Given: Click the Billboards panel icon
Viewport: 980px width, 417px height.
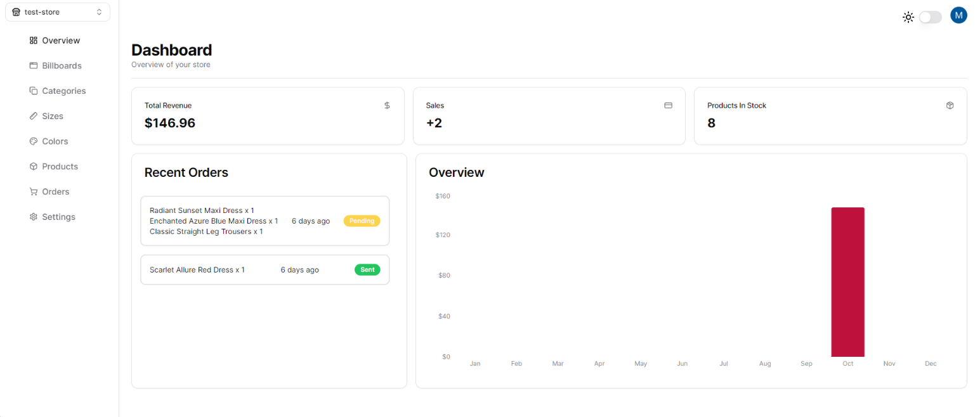Looking at the screenshot, I should point(33,65).
